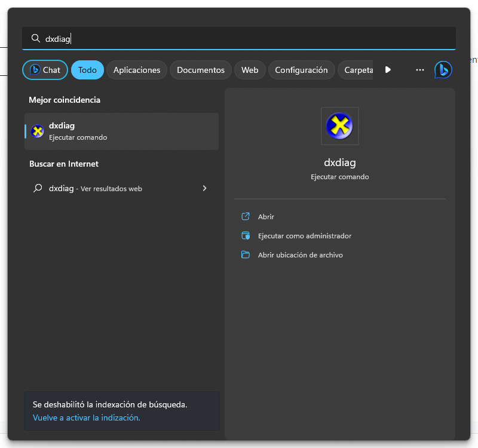Click the administrator shield icon
This screenshot has height=448, width=478.
(x=246, y=235)
